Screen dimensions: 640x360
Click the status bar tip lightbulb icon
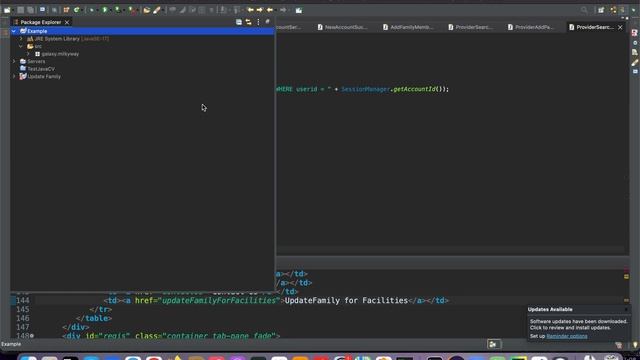(x=635, y=345)
